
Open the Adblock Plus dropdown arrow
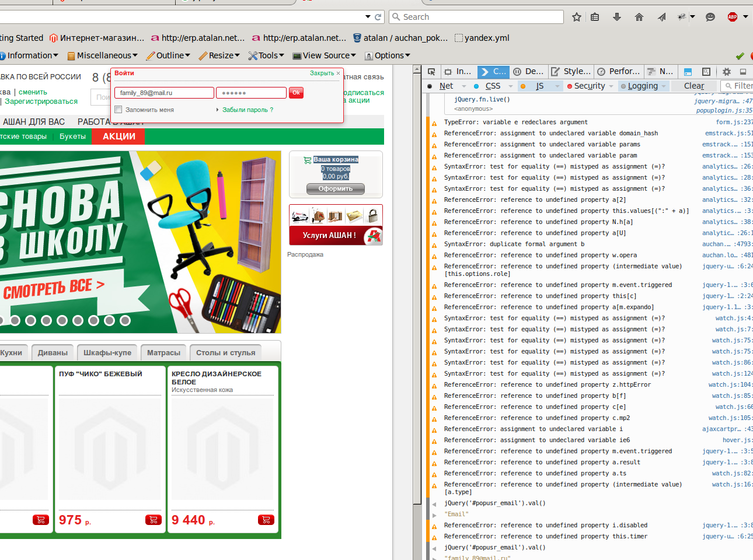pyautogui.click(x=745, y=17)
